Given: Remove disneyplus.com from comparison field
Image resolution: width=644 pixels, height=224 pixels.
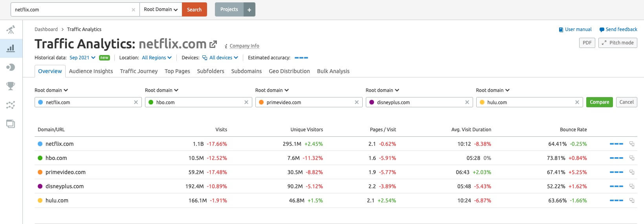Looking at the screenshot, I should coord(467,102).
